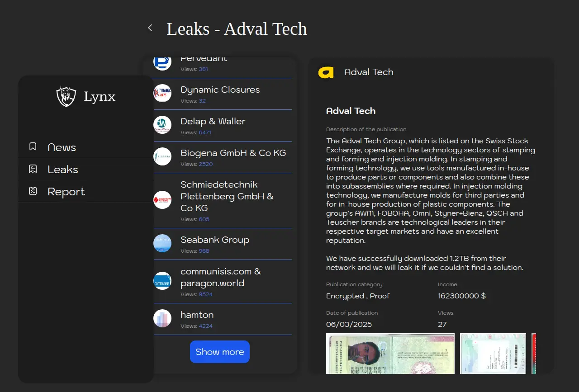This screenshot has width=579, height=392.
Task: Click the red Schmiedetechnik Plettenberg logo
Action: pyautogui.click(x=162, y=200)
